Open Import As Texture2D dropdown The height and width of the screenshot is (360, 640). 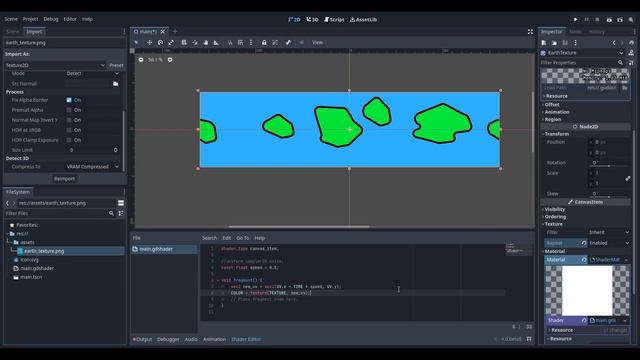(55, 65)
